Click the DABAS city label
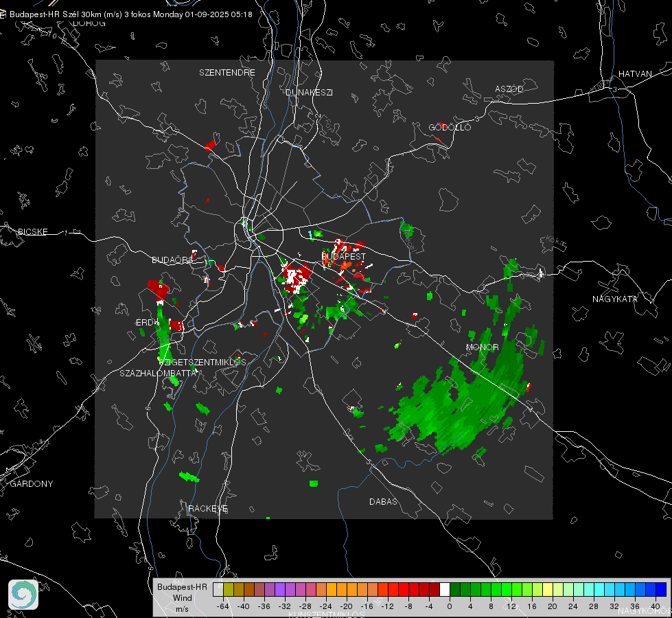This screenshot has width=672, height=618. (x=383, y=502)
